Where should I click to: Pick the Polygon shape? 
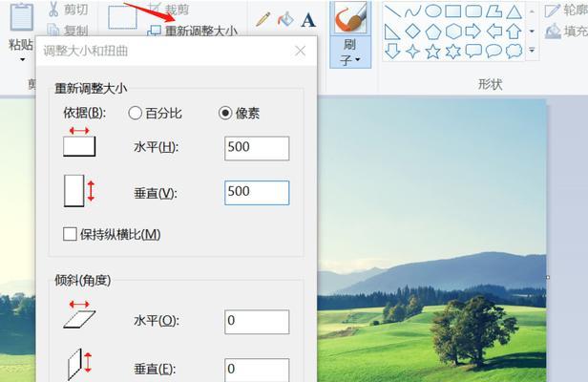point(493,11)
